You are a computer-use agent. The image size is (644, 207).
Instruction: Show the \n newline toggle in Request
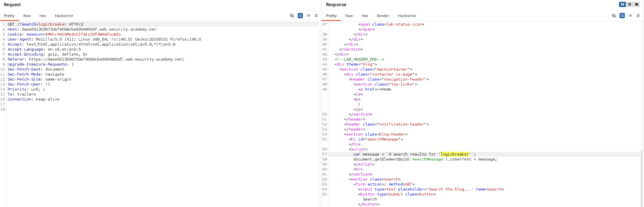(309, 16)
